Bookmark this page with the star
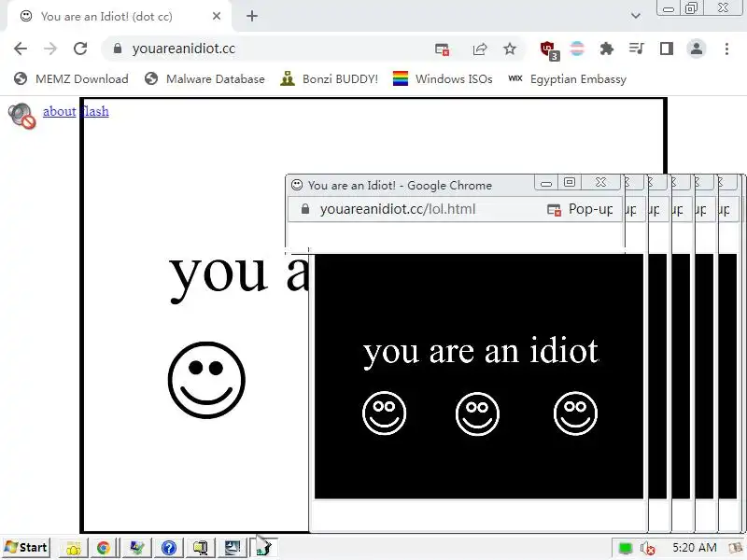Image resolution: width=747 pixels, height=560 pixels. (x=510, y=49)
